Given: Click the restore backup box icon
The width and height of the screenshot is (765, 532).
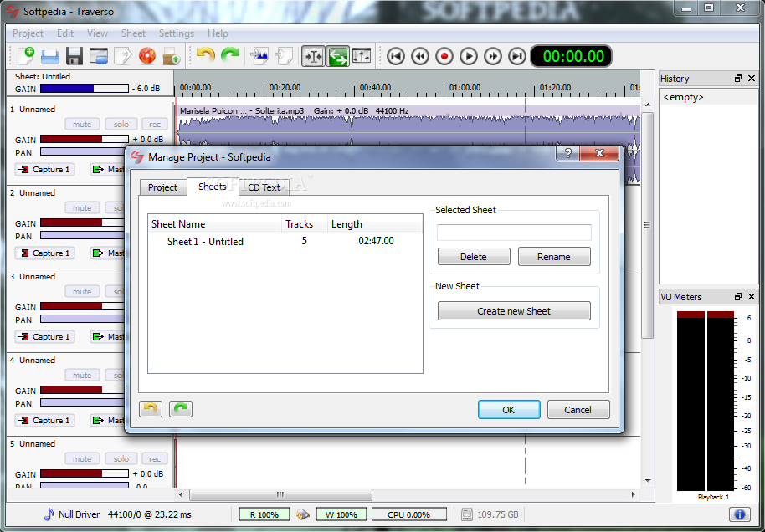Looking at the screenshot, I should 172,56.
